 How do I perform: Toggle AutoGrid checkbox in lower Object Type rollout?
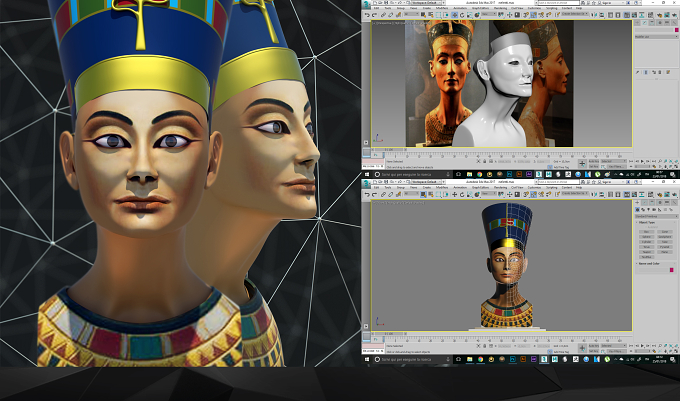[646, 227]
